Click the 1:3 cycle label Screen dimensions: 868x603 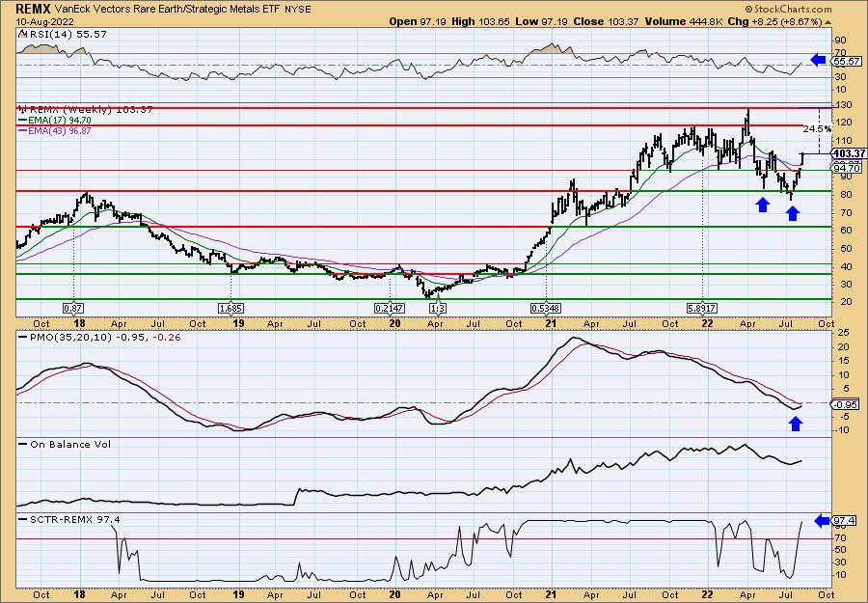point(437,308)
